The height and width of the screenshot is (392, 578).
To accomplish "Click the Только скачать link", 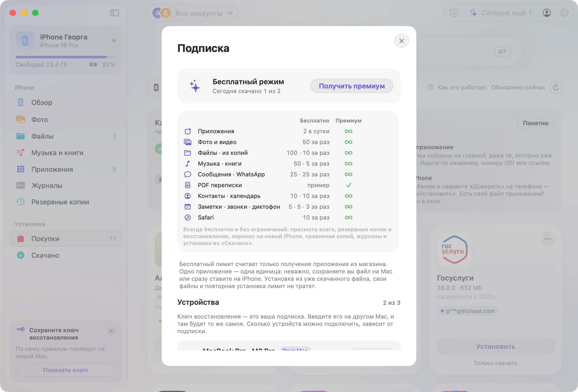I will [x=495, y=363].
